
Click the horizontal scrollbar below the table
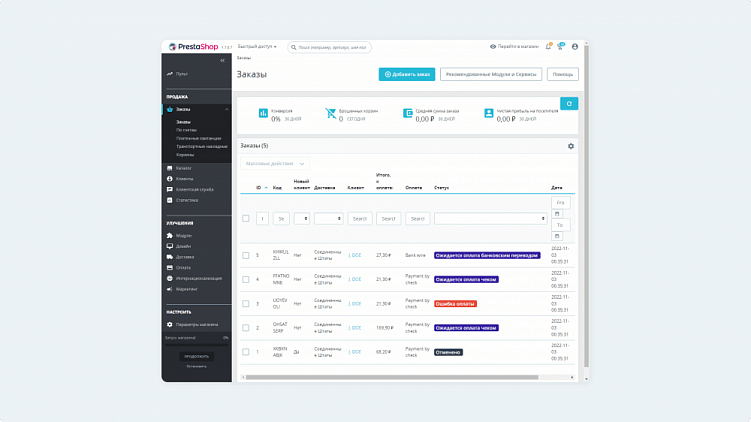(x=392, y=377)
